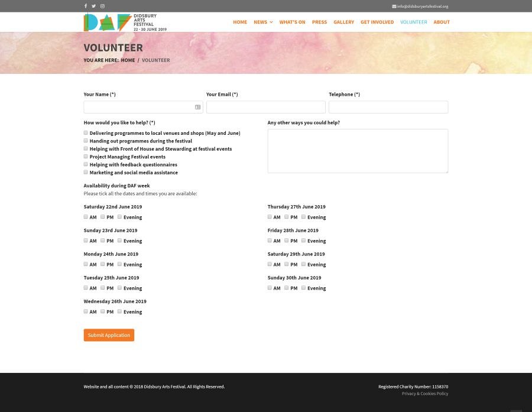Click the Your Email input field
532x412 pixels.
click(265, 107)
